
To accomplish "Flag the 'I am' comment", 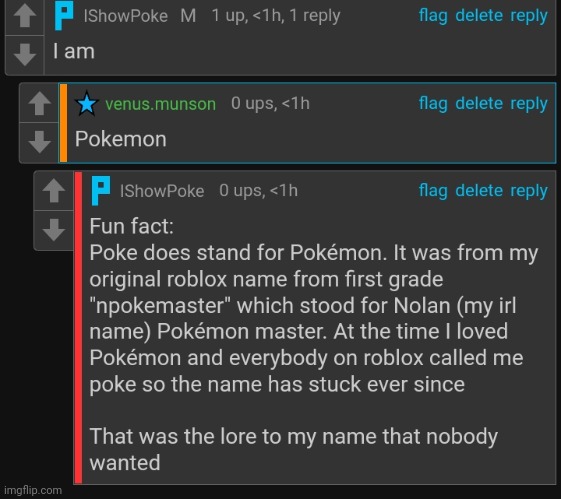I will point(433,16).
